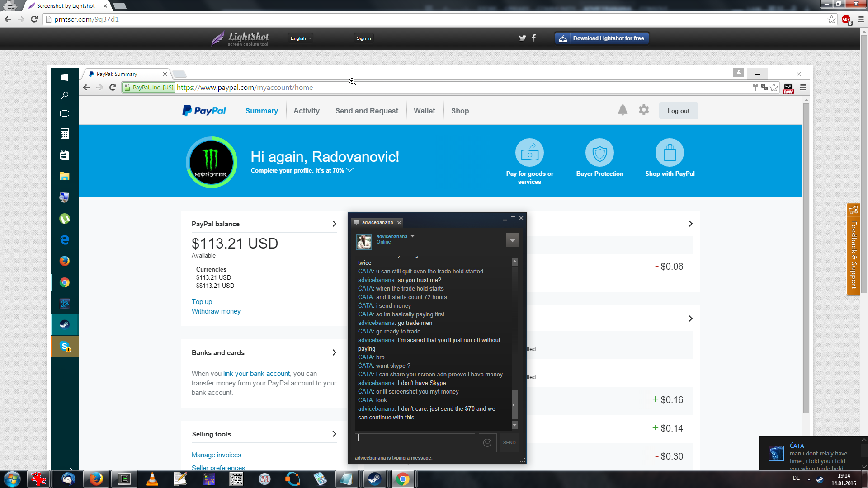The height and width of the screenshot is (488, 868).
Task: Open PayPal settings gear icon
Action: [x=644, y=110]
